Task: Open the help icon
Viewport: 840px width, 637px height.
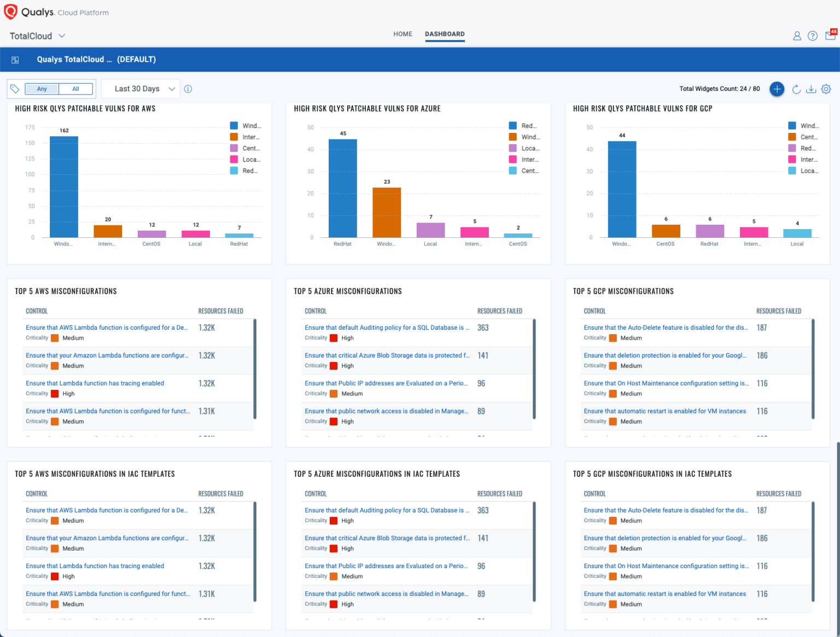Action: [x=812, y=36]
